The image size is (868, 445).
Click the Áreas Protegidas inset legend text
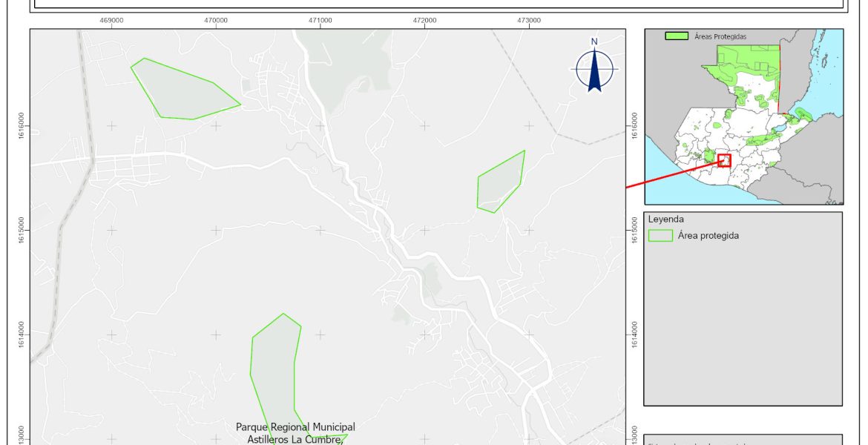click(x=720, y=36)
